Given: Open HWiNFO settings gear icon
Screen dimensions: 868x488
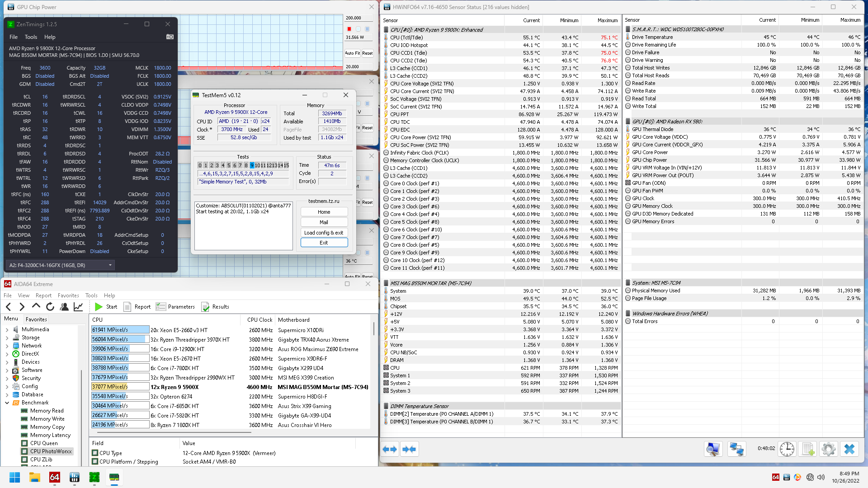Looking at the screenshot, I should point(828,449).
